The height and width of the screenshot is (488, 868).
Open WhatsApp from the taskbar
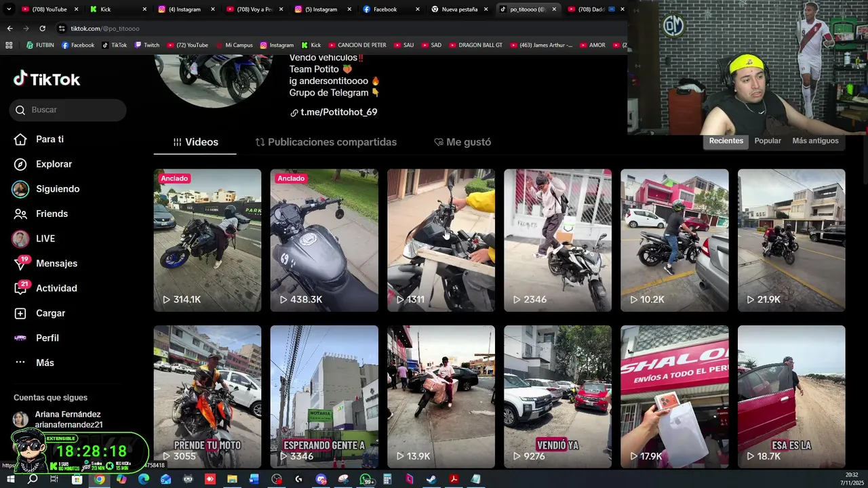tap(366, 479)
